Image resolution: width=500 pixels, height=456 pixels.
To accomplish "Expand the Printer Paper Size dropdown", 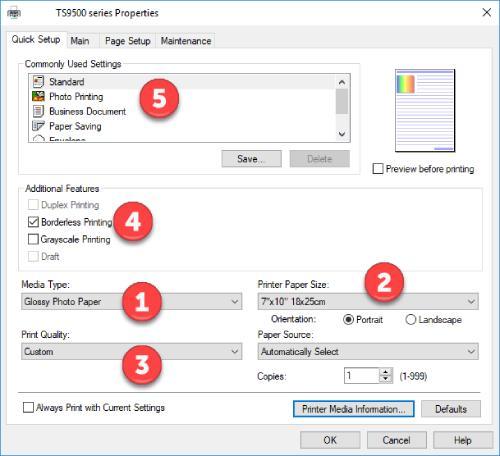I will point(368,301).
